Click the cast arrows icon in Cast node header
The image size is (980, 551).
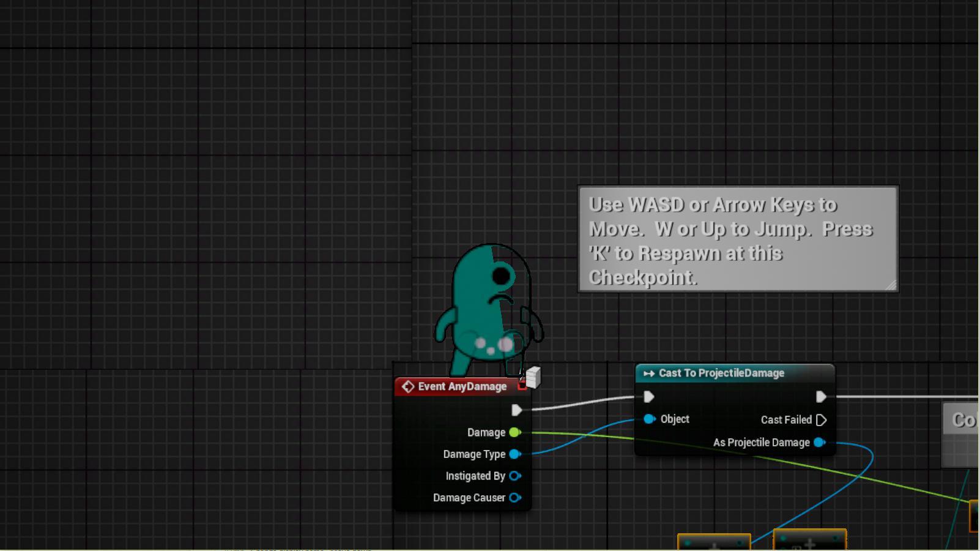(x=649, y=373)
